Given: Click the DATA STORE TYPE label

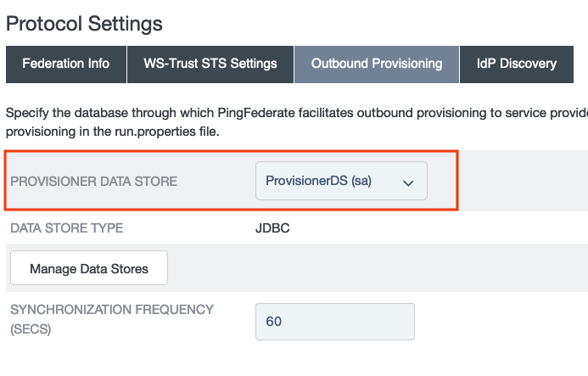Looking at the screenshot, I should coord(66,227).
